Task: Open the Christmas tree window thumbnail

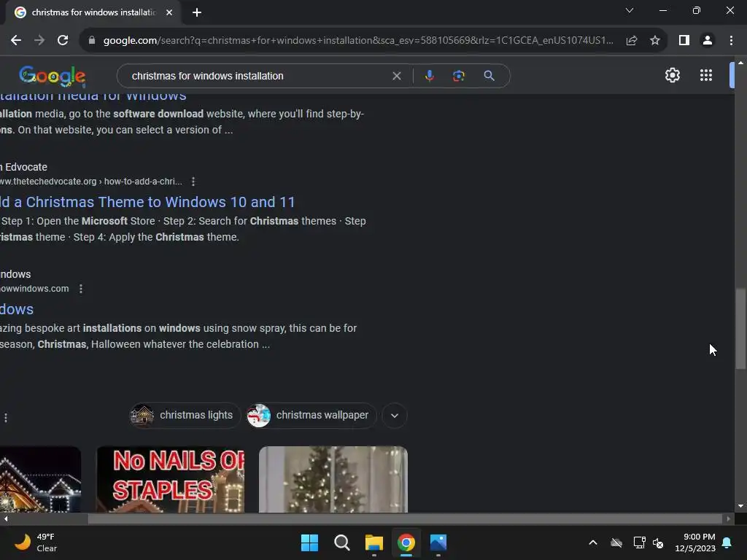Action: click(x=333, y=480)
